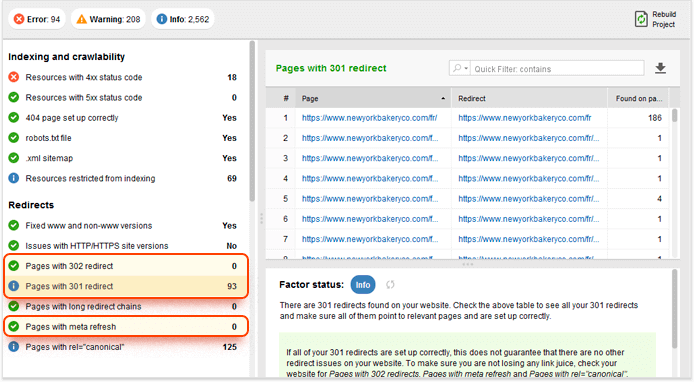694x382 pixels.
Task: Click the Quick Filter contains field
Action: pos(557,69)
